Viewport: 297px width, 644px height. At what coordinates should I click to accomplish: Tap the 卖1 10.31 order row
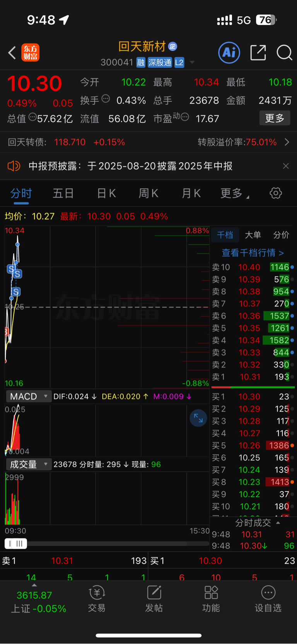[253, 377]
